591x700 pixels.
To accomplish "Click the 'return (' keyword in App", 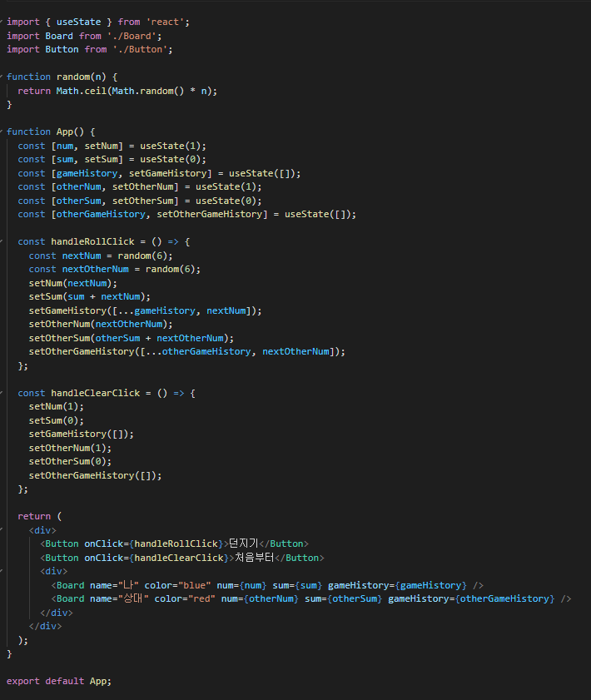I will [40, 516].
